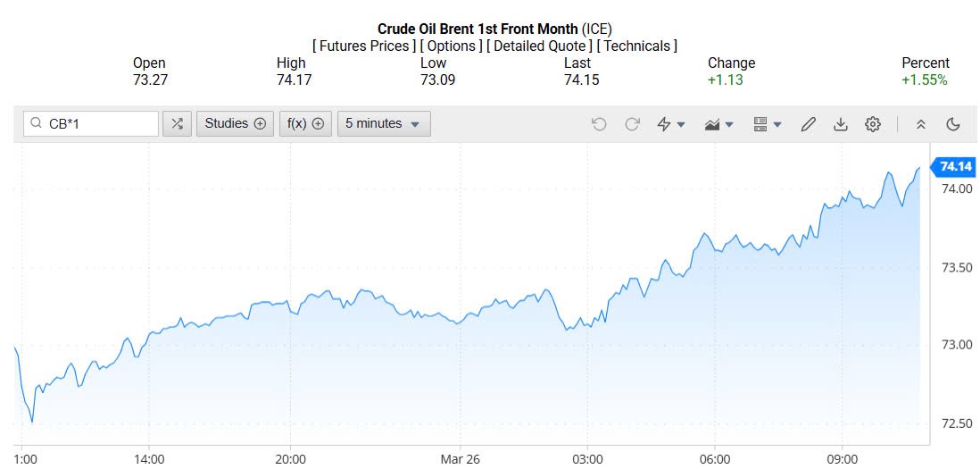Click the redo arrow icon

coord(632,124)
